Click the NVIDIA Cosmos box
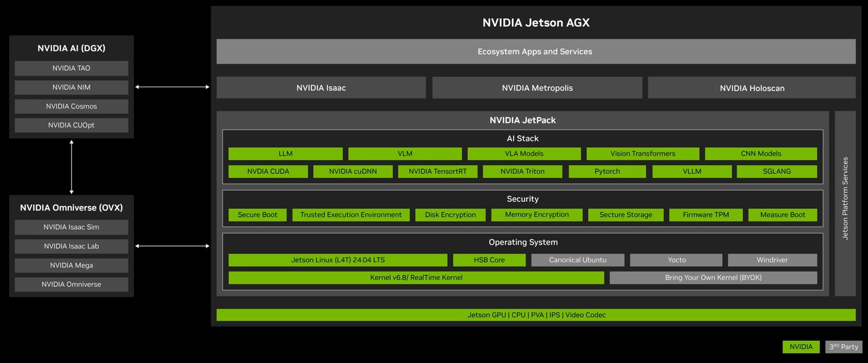The width and height of the screenshot is (868, 363). coord(71,106)
